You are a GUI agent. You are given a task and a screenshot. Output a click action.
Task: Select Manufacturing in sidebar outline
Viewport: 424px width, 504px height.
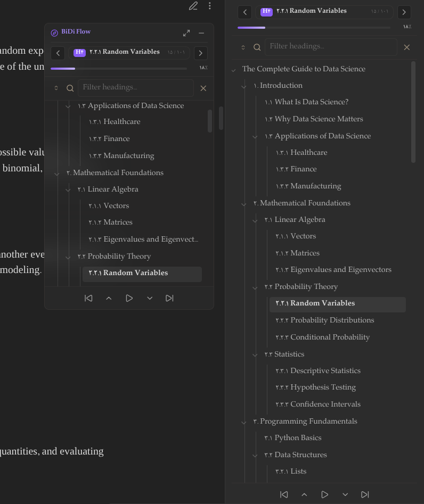[x=308, y=186]
